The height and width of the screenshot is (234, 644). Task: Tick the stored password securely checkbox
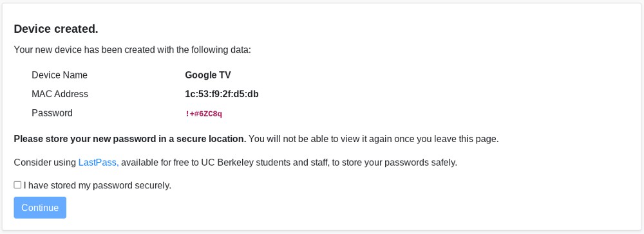click(17, 185)
